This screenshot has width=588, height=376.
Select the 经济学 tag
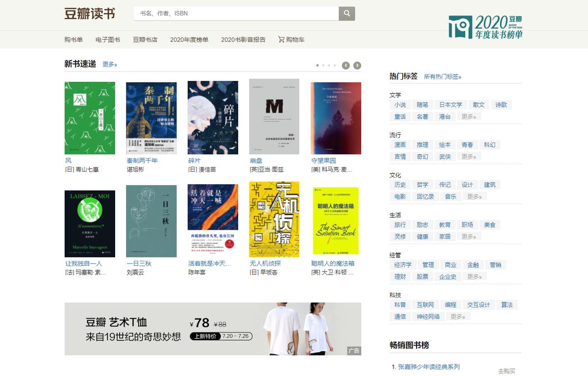point(403,265)
